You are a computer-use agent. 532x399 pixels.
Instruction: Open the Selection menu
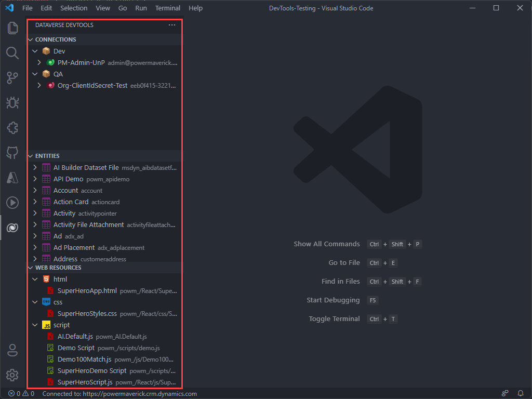tap(74, 8)
